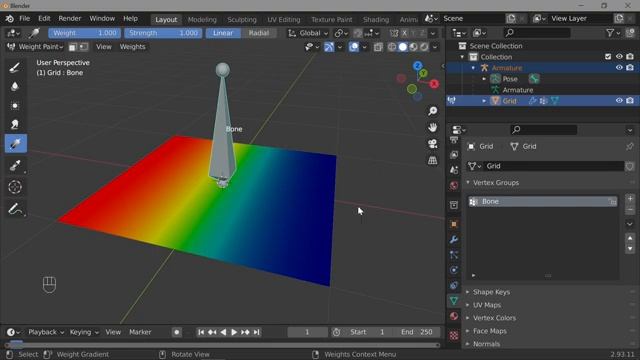Collapse the Vertex Groups panel

pyautogui.click(x=496, y=182)
